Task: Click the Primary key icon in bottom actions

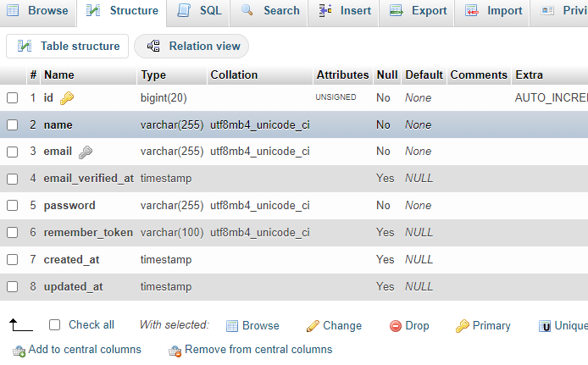Action: point(462,326)
